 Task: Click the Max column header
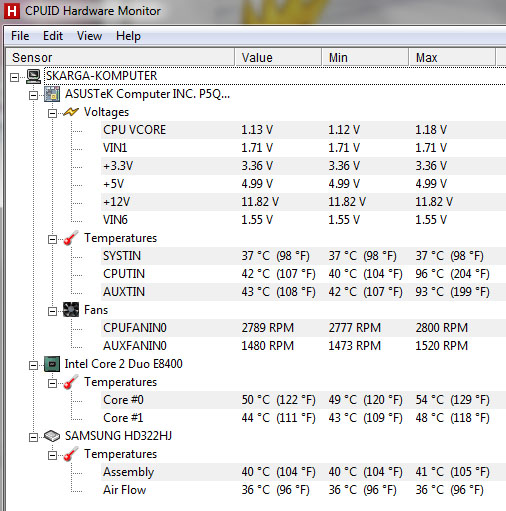[452, 57]
